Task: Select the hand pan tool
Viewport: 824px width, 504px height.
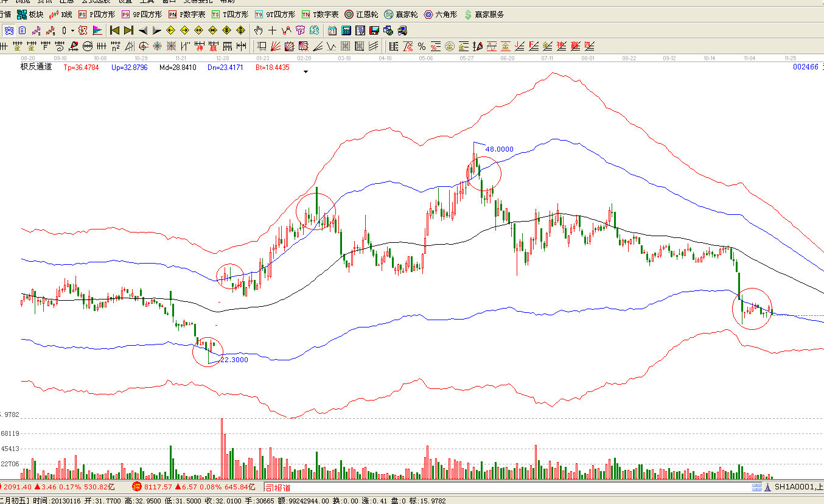Action: pyautogui.click(x=258, y=30)
